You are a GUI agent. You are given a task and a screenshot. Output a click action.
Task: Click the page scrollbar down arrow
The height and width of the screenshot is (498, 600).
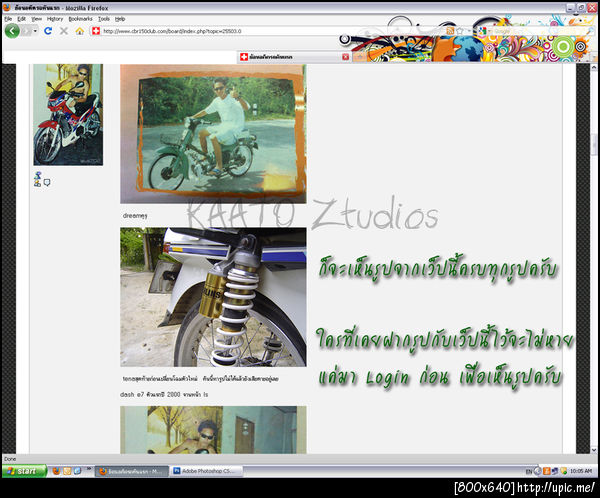[594, 450]
